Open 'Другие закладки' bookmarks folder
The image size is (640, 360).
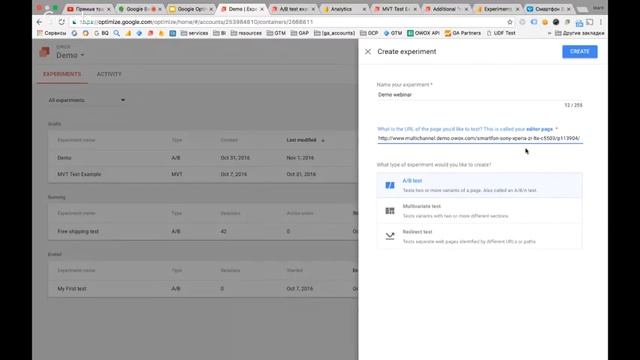[x=580, y=33]
